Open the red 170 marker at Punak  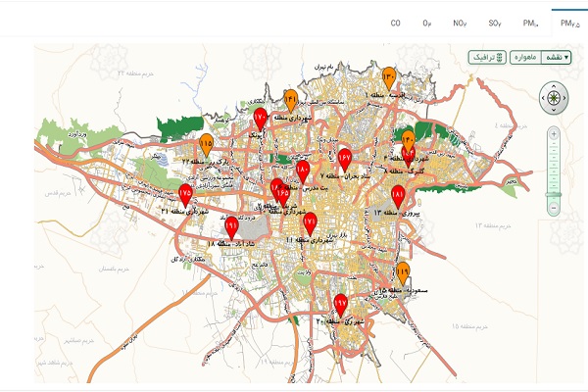coord(261,119)
